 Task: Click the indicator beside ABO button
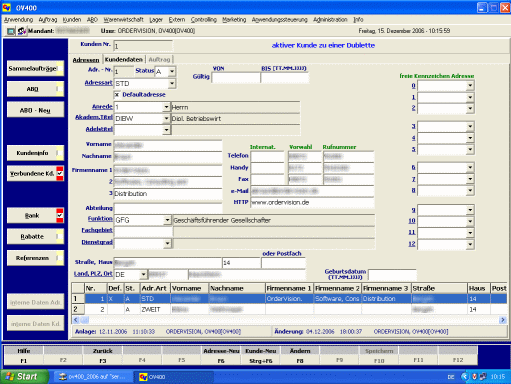(60, 89)
